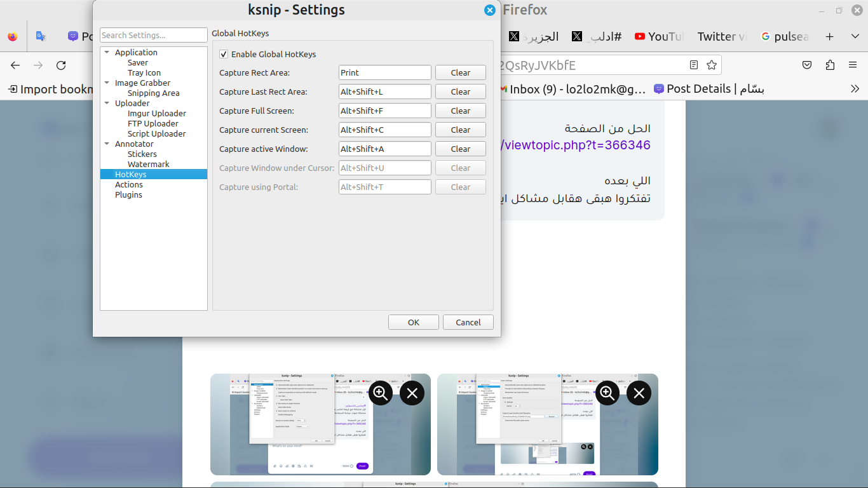Collapse the Image Grabber tree node arrow

tap(107, 83)
